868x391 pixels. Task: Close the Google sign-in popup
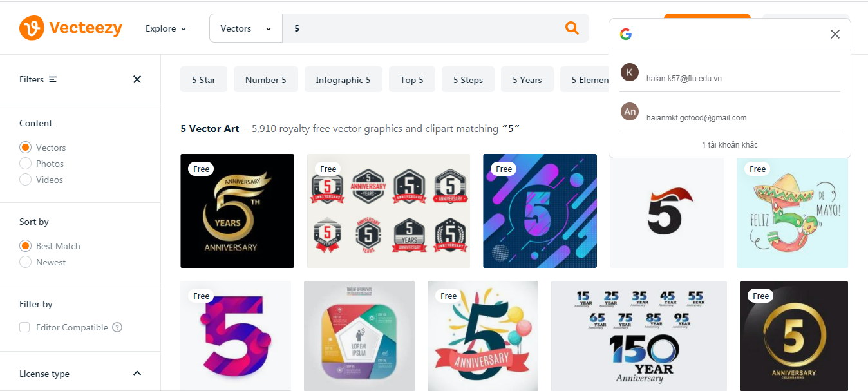coord(835,34)
